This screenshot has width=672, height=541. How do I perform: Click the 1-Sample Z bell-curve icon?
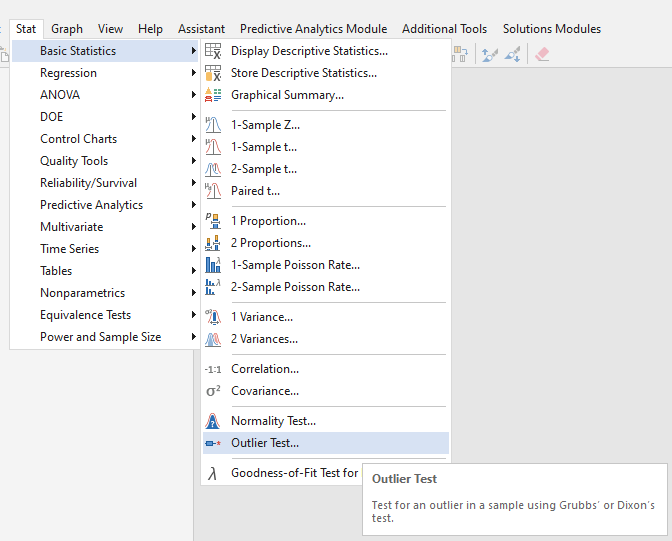point(213,125)
